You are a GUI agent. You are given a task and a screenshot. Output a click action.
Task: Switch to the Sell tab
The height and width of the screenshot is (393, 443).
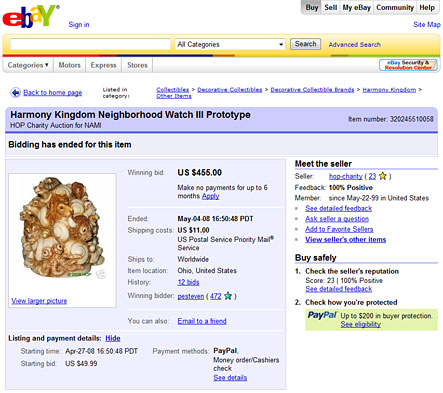[330, 7]
